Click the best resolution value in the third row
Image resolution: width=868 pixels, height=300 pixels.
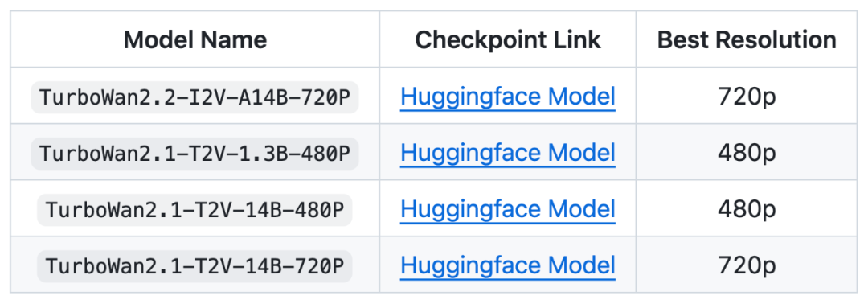[x=747, y=209]
